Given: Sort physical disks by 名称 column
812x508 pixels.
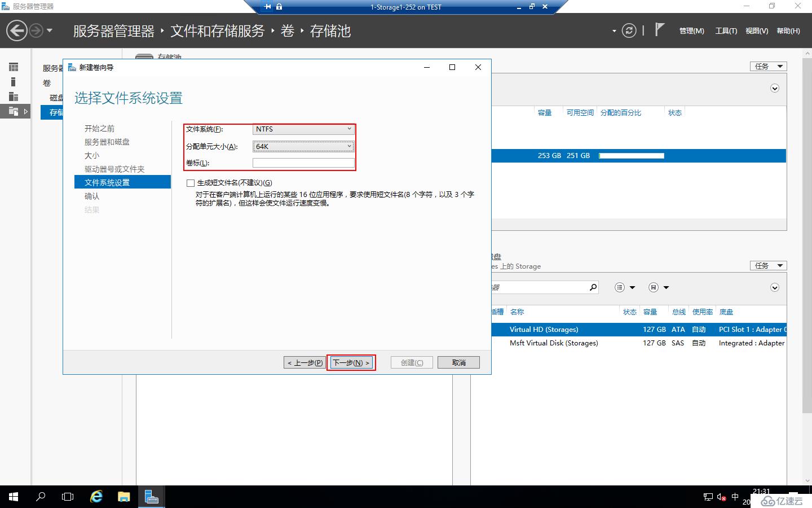Looking at the screenshot, I should click(x=517, y=312).
